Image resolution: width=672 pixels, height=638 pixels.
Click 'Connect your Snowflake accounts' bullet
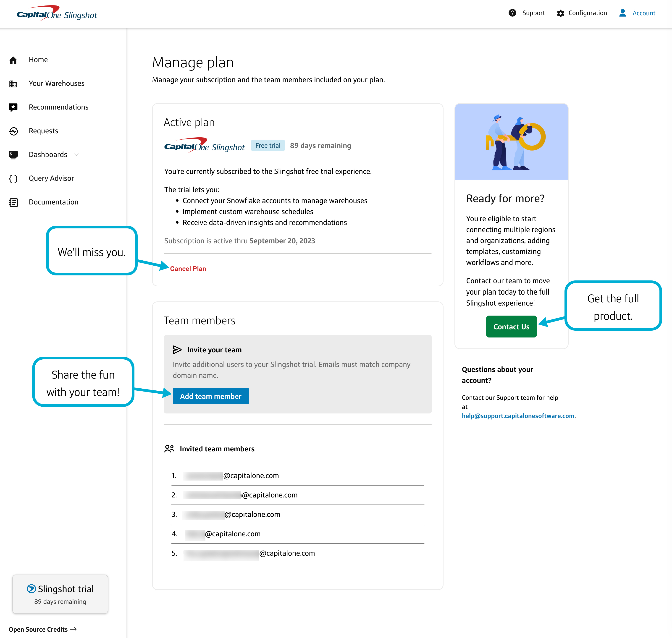coord(275,201)
